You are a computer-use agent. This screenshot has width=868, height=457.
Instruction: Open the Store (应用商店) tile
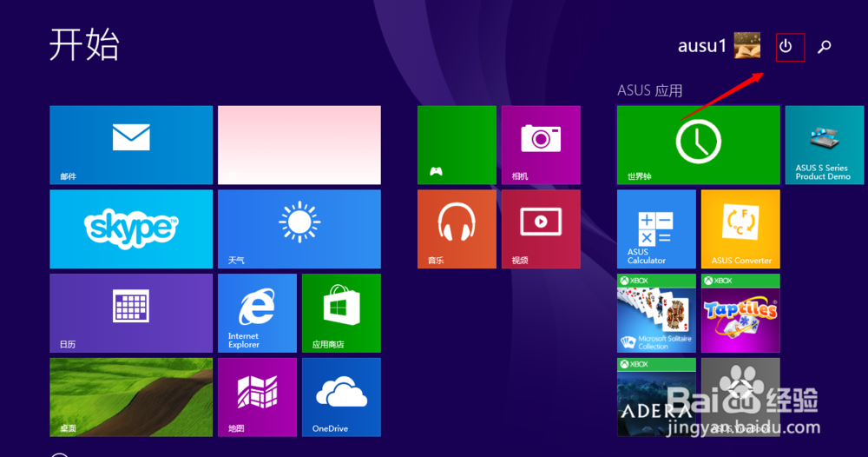(x=341, y=313)
